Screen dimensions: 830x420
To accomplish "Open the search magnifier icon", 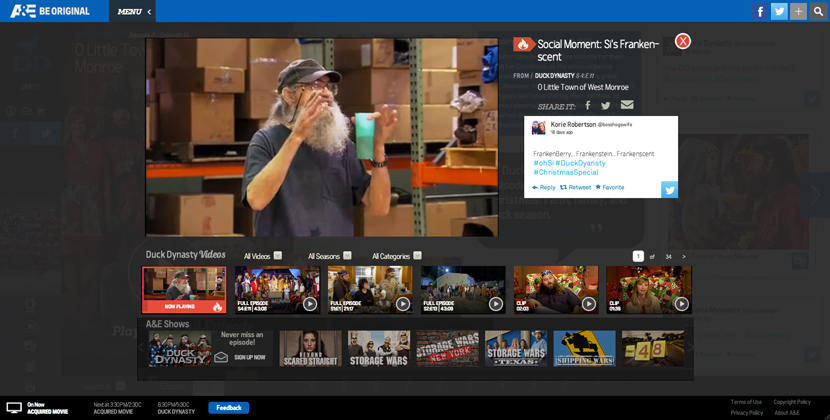I will pyautogui.click(x=818, y=11).
